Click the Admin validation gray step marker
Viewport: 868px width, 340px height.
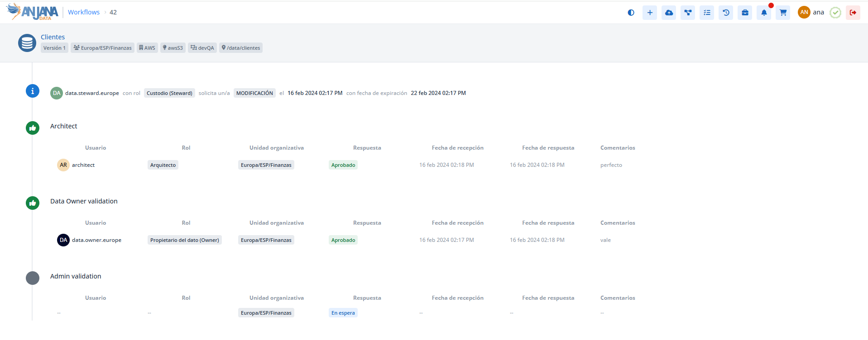point(33,278)
